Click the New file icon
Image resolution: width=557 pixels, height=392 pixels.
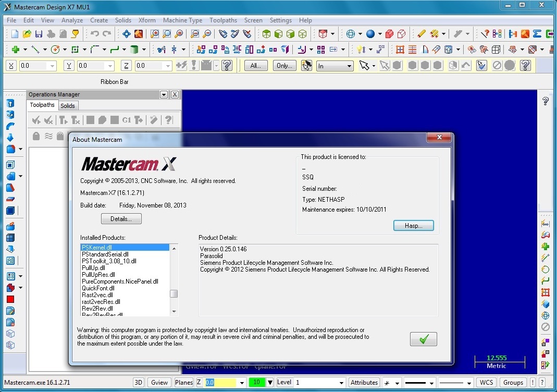click(15, 34)
